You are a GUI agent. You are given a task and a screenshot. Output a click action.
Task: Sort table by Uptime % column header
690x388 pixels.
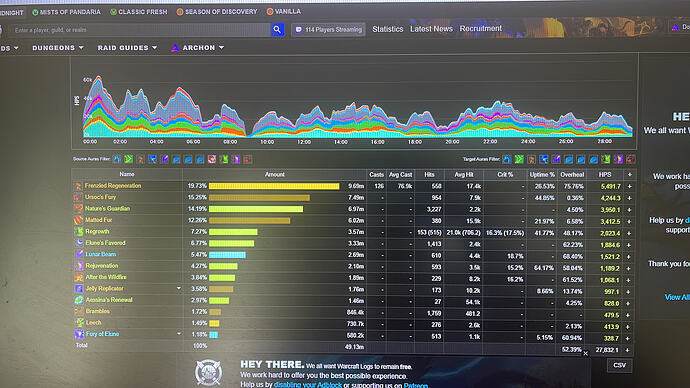(x=542, y=175)
